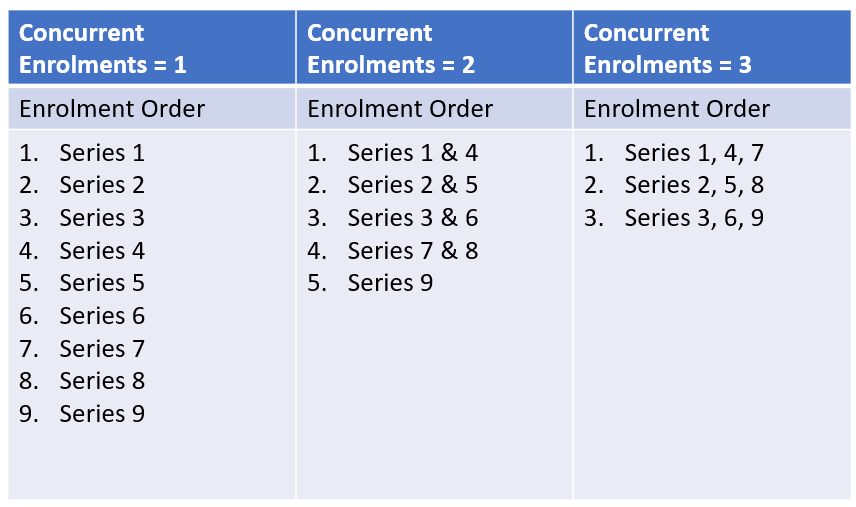Select "Enrolment Order" subheader in the middle column
This screenshot has width=856, height=507.
tap(400, 109)
